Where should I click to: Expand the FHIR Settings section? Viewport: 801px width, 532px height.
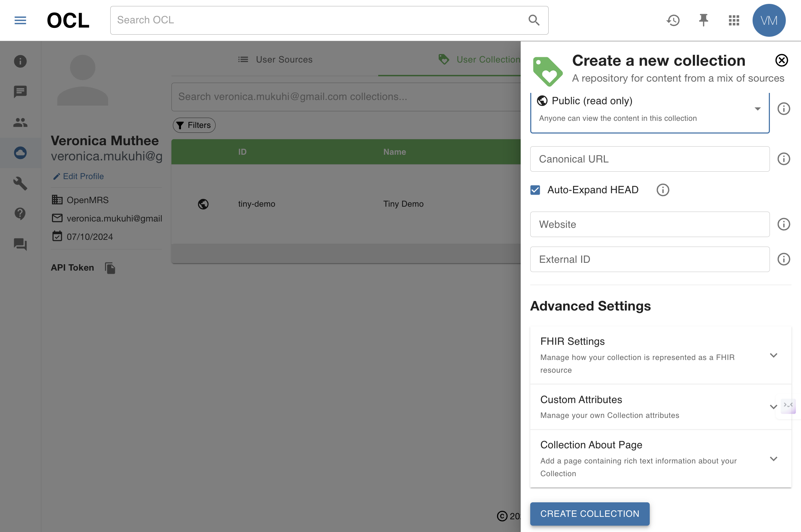click(x=660, y=355)
